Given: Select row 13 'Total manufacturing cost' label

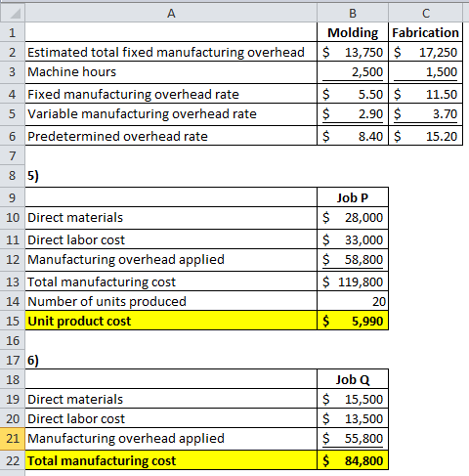Looking at the screenshot, I should [x=171, y=281].
